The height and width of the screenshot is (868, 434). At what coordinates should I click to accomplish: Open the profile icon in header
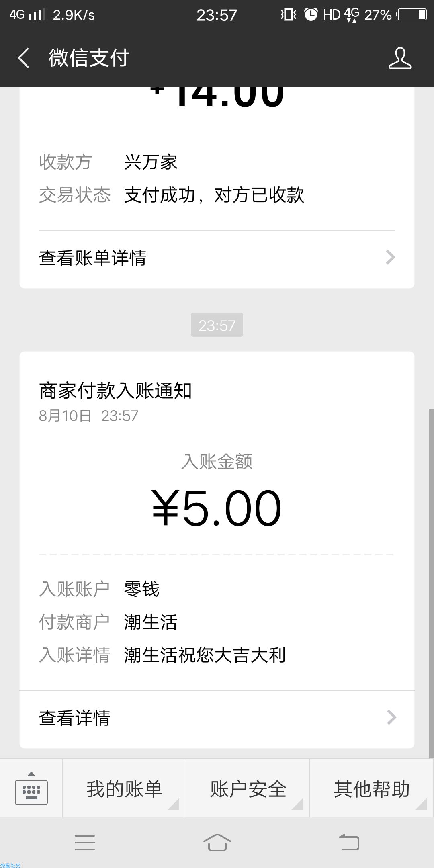coord(400,58)
